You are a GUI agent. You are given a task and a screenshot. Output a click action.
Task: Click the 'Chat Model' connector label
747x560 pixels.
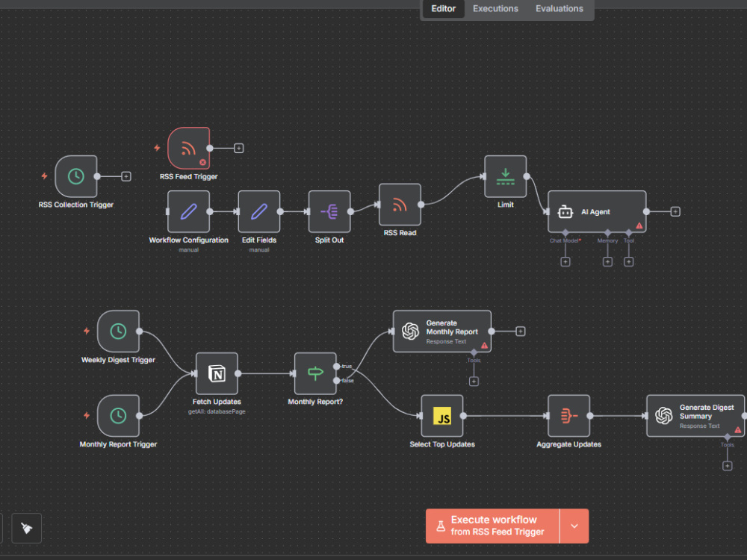pos(565,240)
